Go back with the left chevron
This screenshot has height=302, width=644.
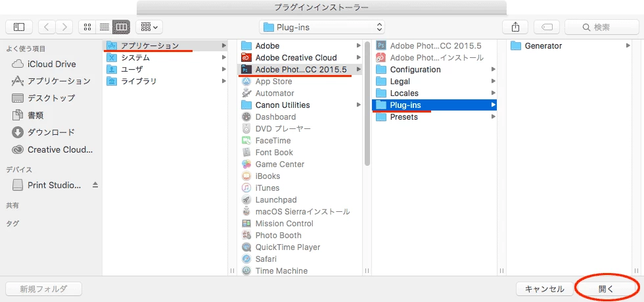47,27
